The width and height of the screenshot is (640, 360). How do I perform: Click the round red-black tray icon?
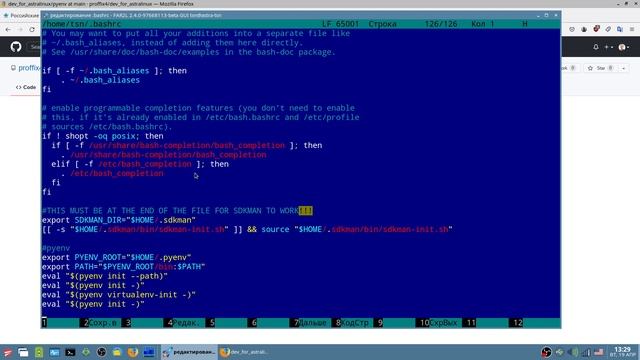[546, 352]
